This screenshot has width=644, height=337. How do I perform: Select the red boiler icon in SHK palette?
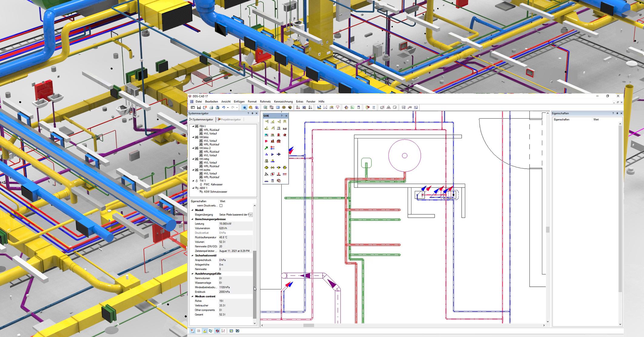click(x=278, y=135)
